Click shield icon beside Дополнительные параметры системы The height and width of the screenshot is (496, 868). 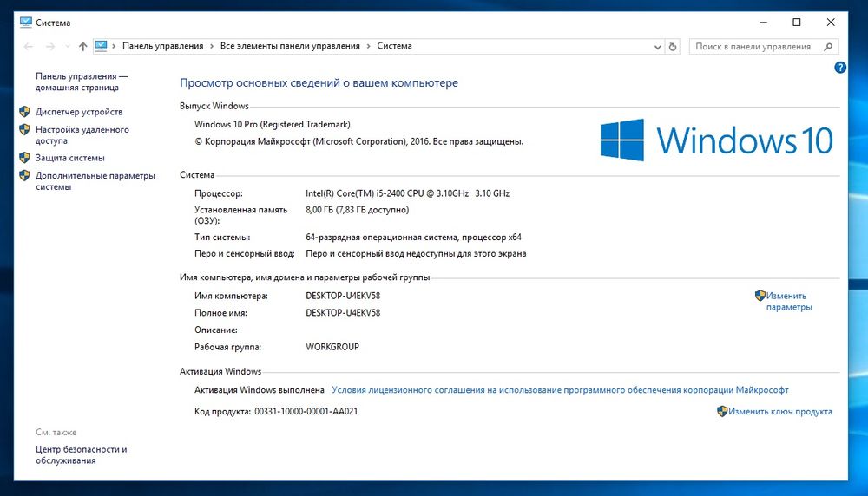[24, 175]
